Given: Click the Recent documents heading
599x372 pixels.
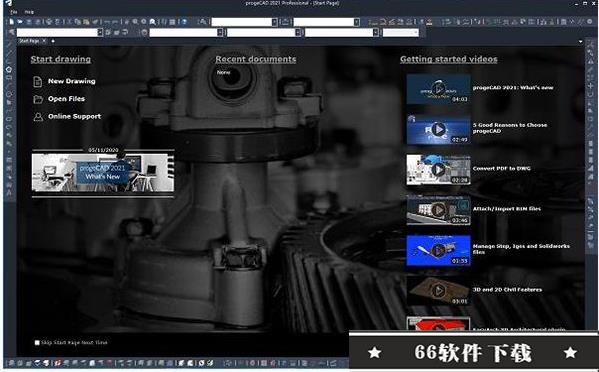Looking at the screenshot, I should click(256, 59).
